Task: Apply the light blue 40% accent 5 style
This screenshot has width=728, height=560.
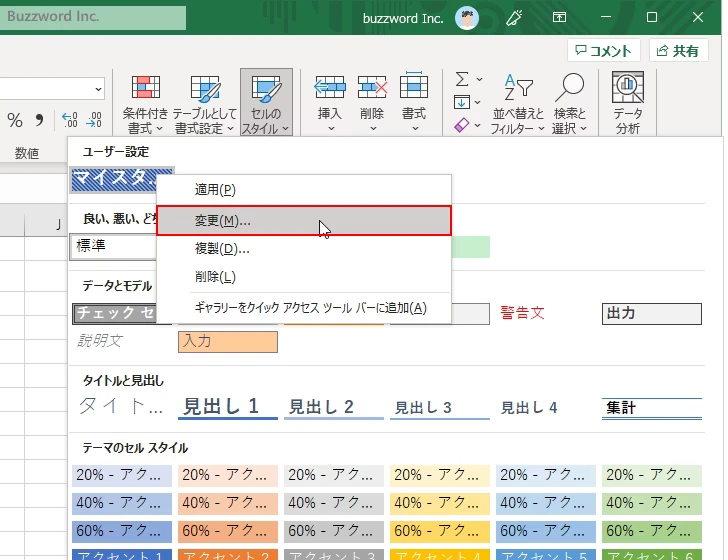Action: point(546,503)
